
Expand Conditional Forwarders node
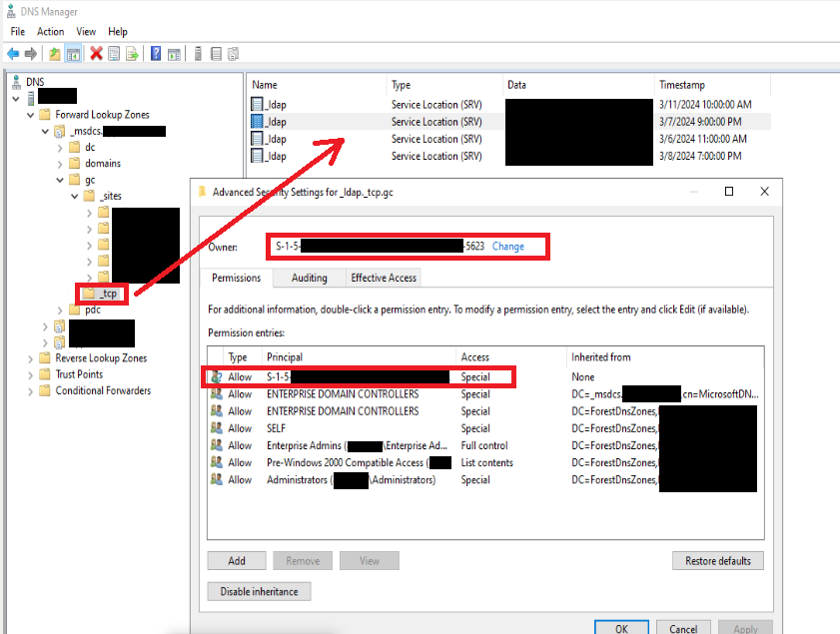tap(31, 391)
